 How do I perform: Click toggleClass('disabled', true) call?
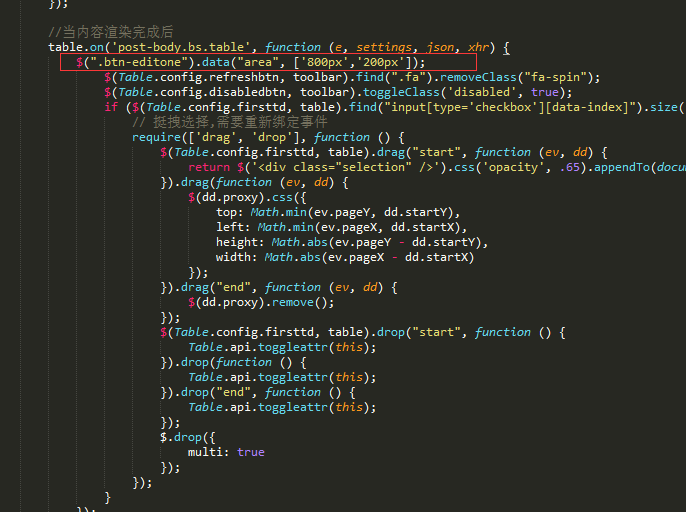point(467,92)
